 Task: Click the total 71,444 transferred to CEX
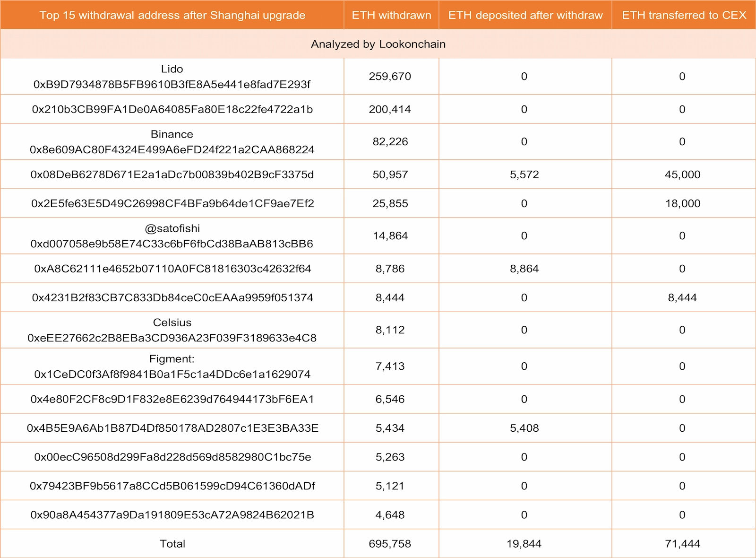click(682, 544)
